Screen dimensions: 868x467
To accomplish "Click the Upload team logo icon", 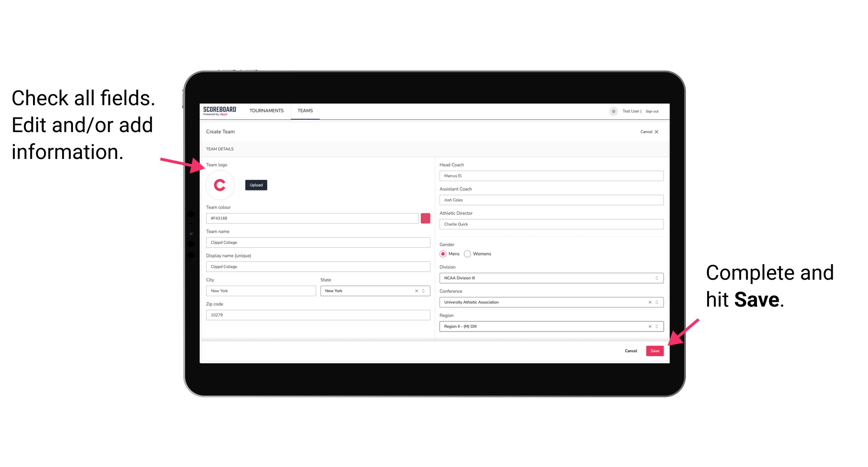I will coord(256,185).
